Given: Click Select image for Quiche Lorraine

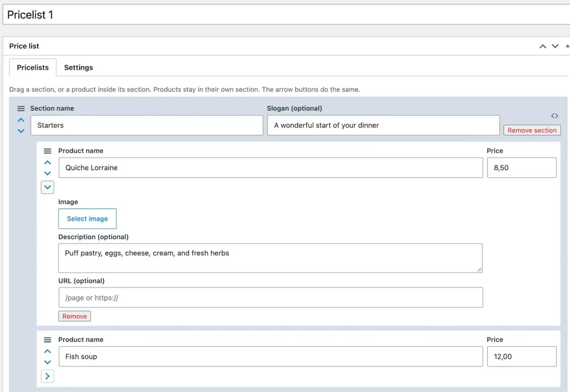Looking at the screenshot, I should (x=87, y=219).
